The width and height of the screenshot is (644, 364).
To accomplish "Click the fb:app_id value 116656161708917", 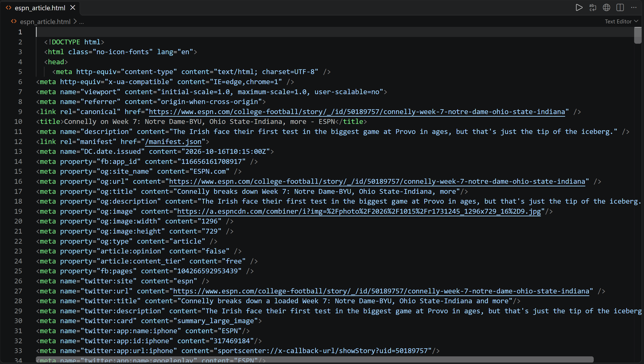I will click(212, 162).
